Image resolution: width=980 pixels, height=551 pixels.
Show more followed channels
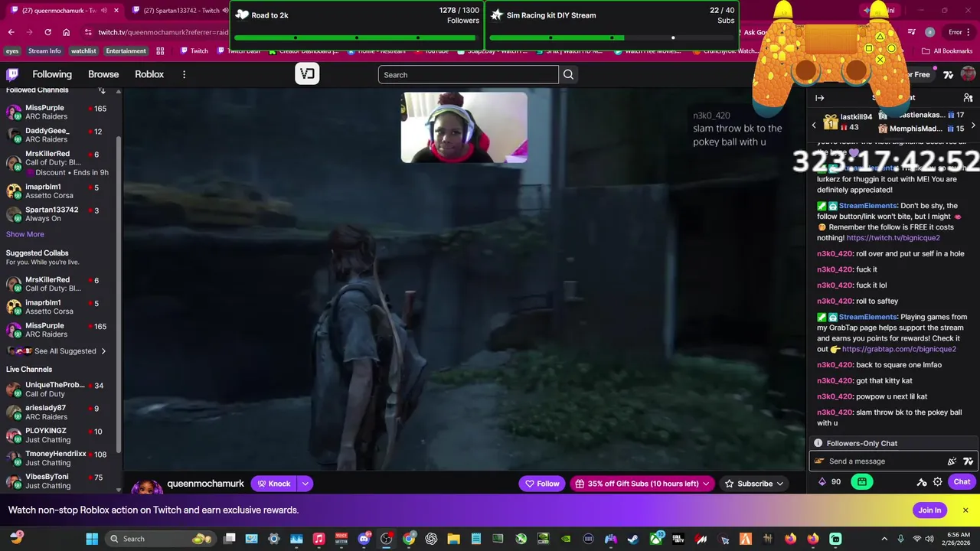pyautogui.click(x=25, y=234)
